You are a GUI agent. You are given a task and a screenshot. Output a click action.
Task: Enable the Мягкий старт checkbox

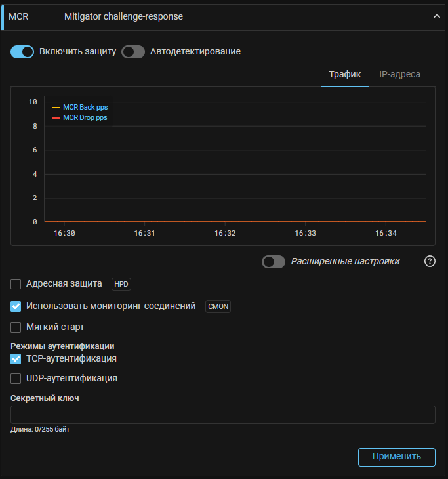[16, 327]
